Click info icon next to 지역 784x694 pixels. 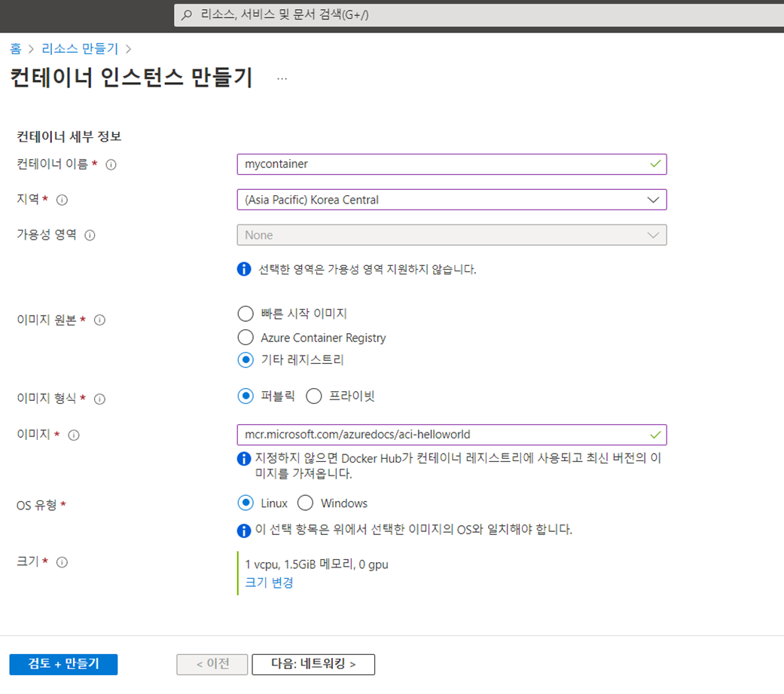(x=62, y=200)
